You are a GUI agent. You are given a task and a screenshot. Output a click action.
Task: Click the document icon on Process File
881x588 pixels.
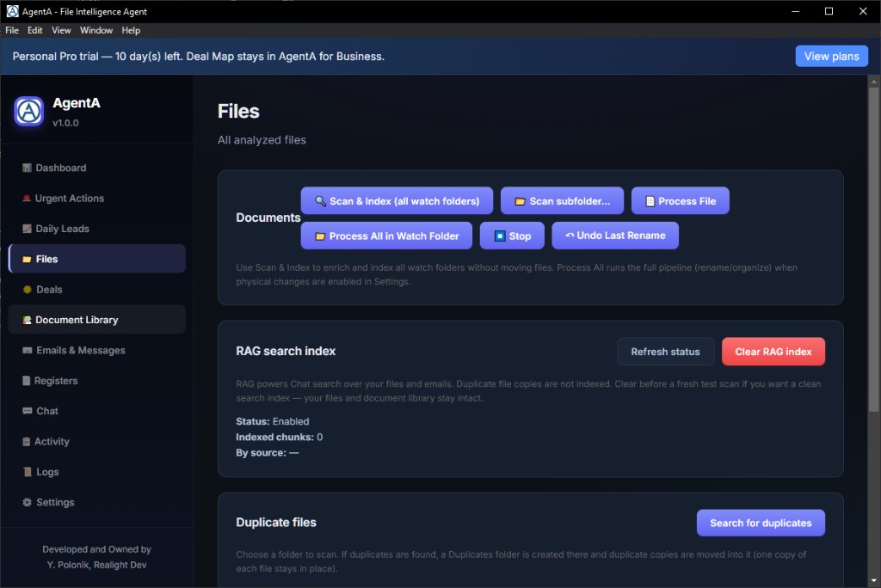click(x=650, y=201)
